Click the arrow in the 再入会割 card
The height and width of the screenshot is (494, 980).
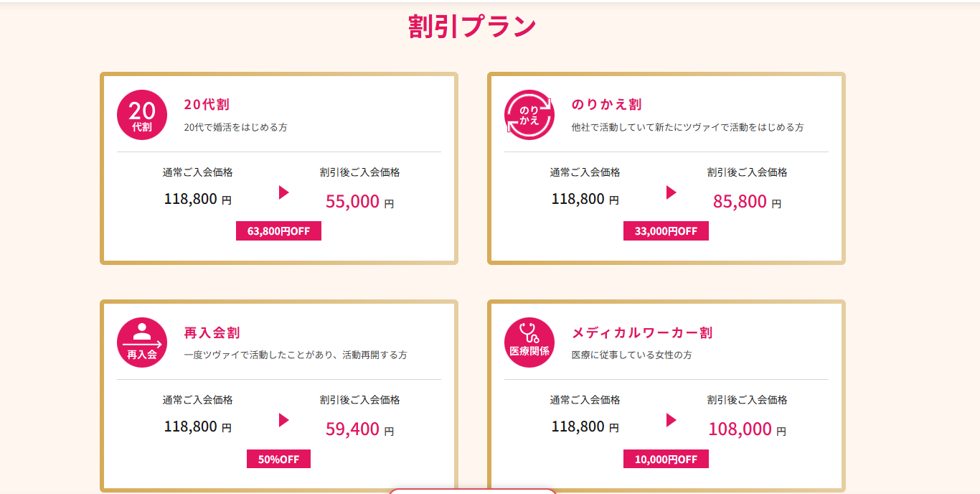[283, 420]
